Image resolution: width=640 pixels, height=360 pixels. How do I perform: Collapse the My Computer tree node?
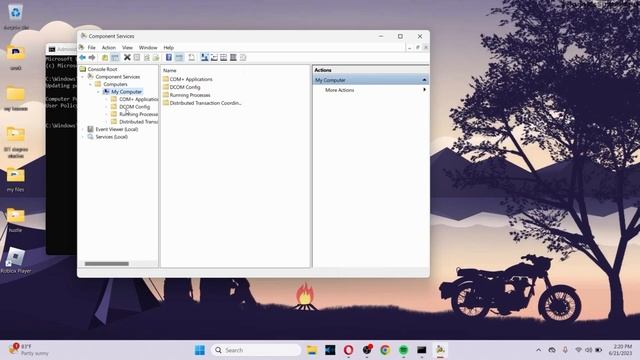(x=98, y=92)
